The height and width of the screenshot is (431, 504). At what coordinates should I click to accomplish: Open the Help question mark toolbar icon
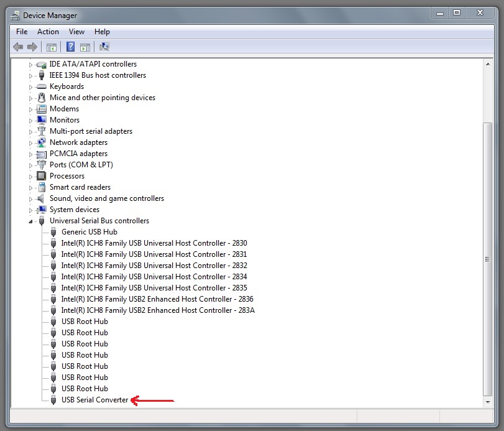70,47
